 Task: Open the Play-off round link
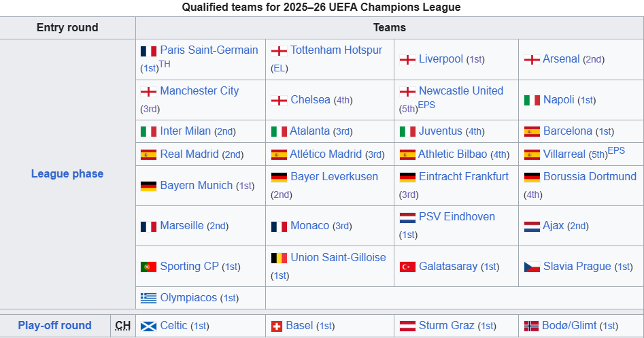[x=54, y=325]
